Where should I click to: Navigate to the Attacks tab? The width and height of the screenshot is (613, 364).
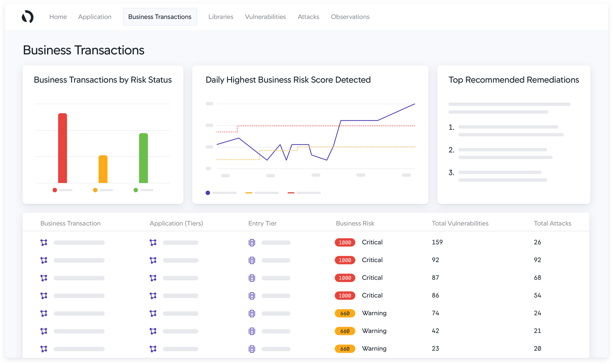(x=308, y=17)
